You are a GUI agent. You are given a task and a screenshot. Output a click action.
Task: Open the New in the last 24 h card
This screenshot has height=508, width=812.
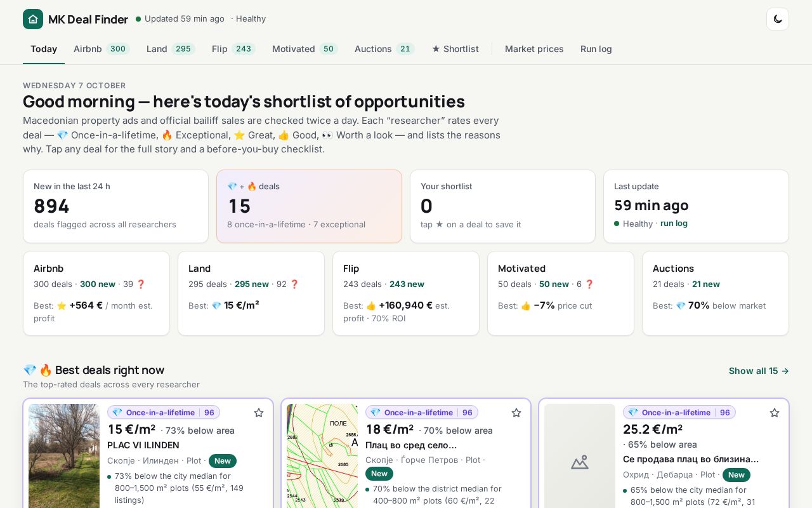[x=115, y=206]
